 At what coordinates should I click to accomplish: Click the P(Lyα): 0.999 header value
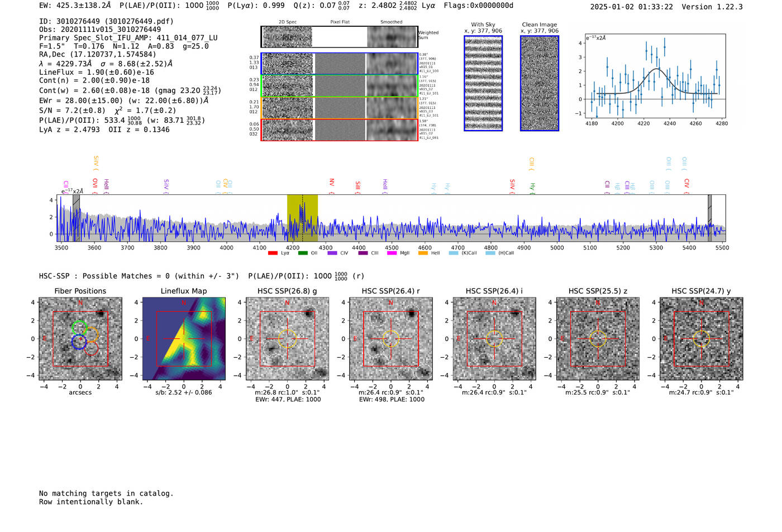pyautogui.click(x=256, y=6)
